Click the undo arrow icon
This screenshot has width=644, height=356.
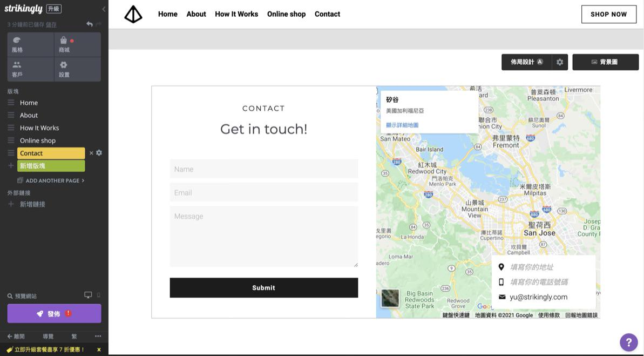coord(89,24)
